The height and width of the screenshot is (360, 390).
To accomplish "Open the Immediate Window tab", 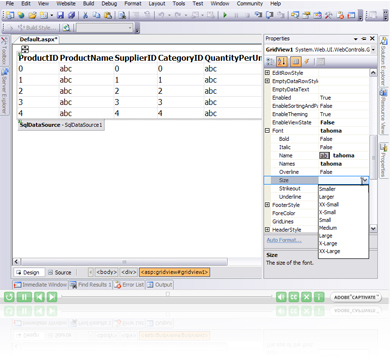I will pyautogui.click(x=41, y=285).
